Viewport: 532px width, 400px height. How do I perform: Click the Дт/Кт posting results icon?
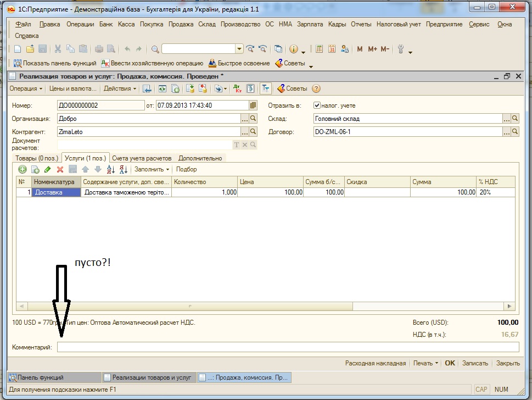[238, 88]
